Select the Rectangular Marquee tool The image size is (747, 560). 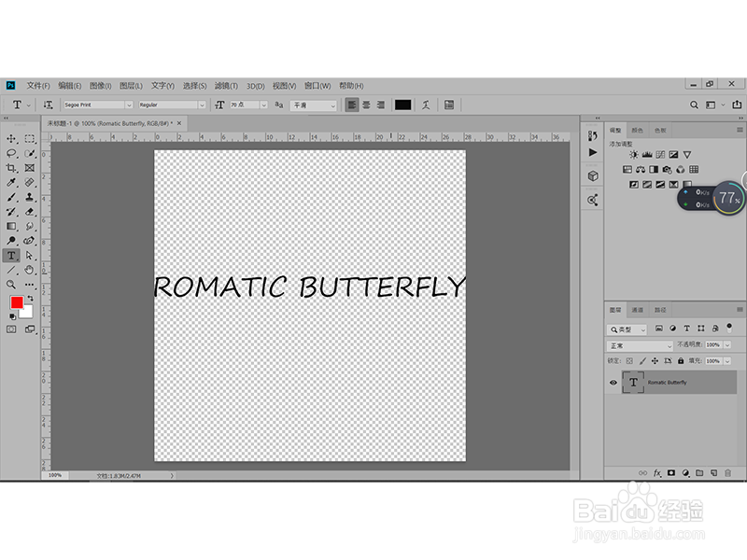[x=30, y=139]
